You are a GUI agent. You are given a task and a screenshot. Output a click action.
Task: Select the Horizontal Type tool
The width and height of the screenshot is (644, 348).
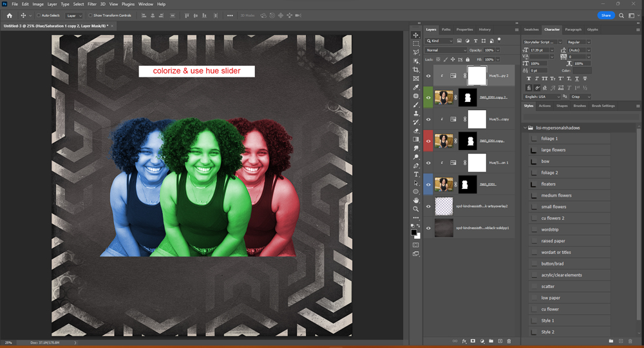(415, 174)
